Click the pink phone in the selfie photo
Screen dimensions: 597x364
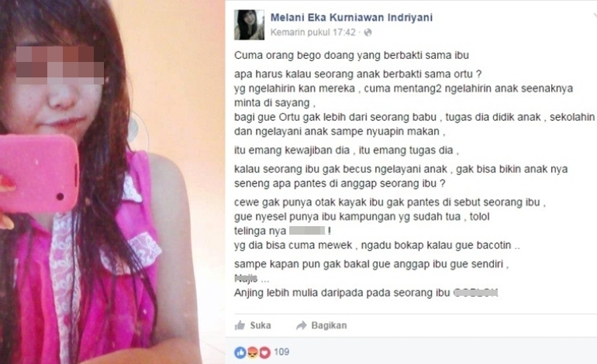pos(38,174)
